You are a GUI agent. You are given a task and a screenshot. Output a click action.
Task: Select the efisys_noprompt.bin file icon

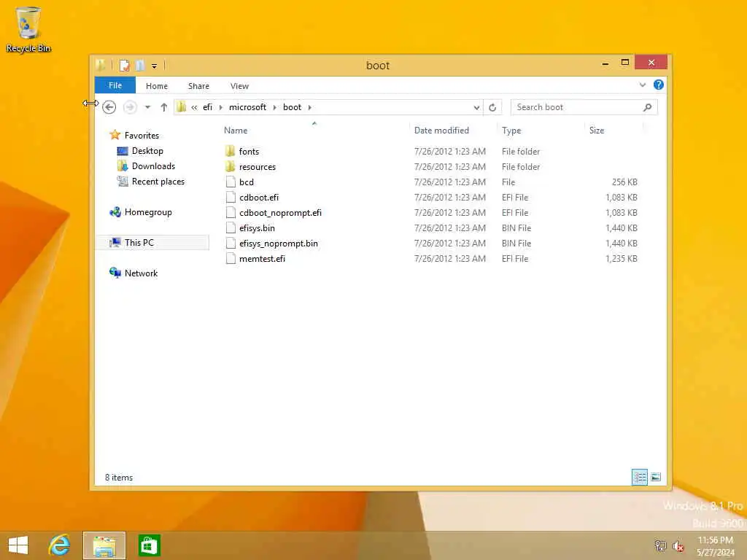pyautogui.click(x=231, y=243)
